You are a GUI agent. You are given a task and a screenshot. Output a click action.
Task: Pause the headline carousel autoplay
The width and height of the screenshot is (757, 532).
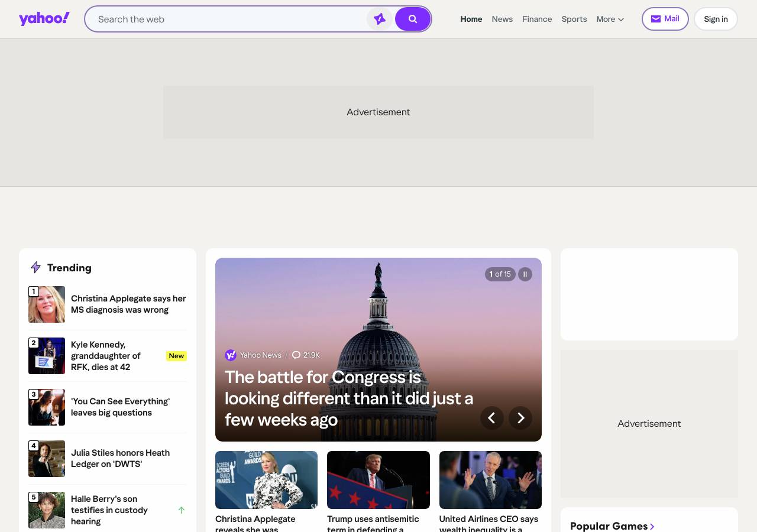525,274
